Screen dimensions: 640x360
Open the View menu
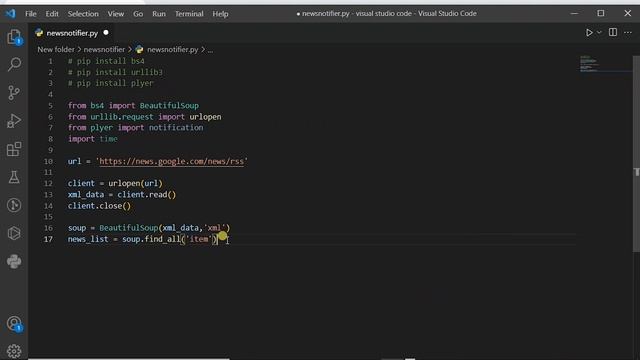(x=116, y=14)
